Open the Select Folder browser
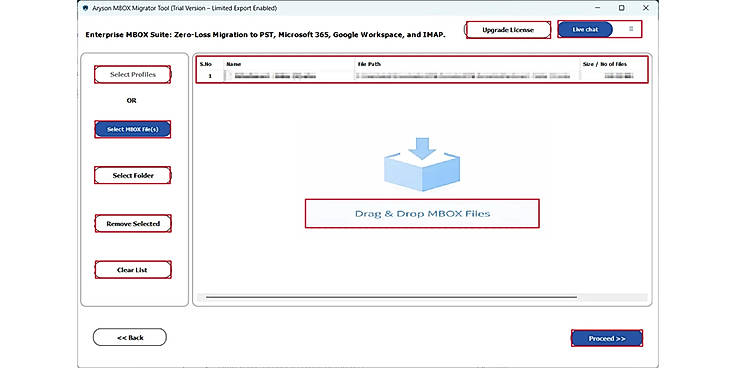This screenshot has height=368, width=736. 133,175
